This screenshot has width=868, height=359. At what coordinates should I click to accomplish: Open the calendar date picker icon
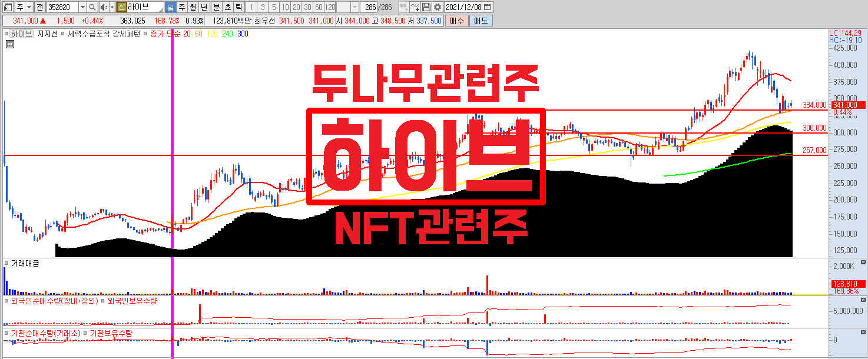[488, 7]
